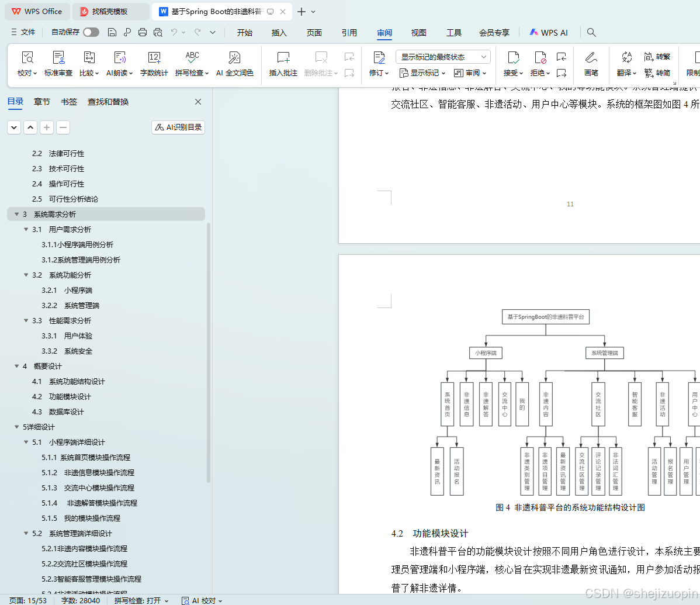
Task: Switch to the 找稻壳模板 tab
Action: pyautogui.click(x=110, y=12)
